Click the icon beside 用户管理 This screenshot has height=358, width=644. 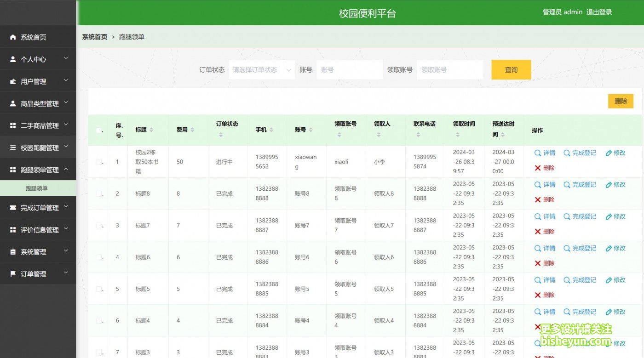coord(13,81)
